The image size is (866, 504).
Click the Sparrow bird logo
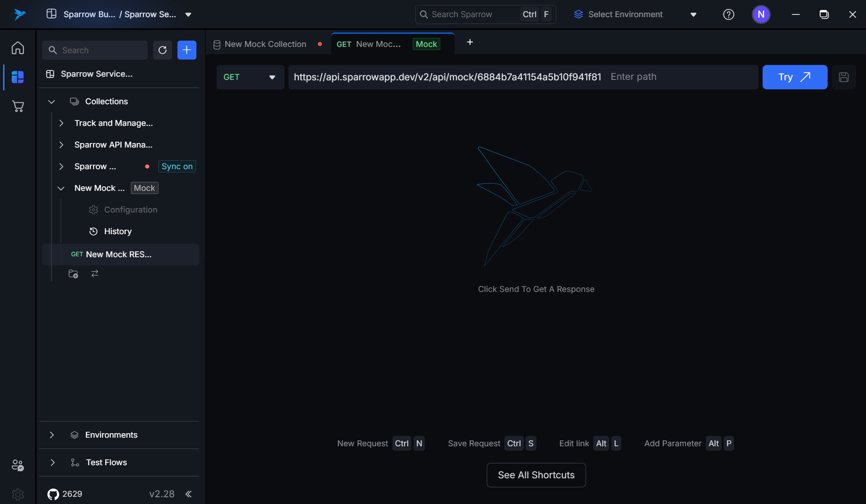tap(19, 14)
